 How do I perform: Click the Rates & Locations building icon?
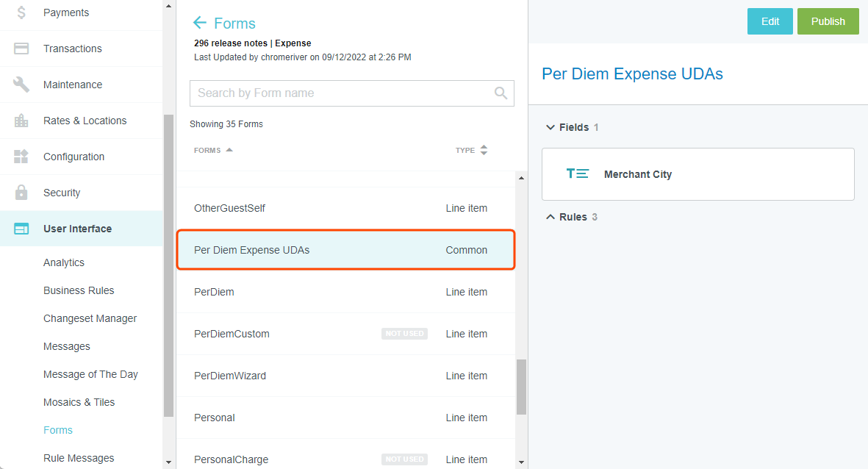click(21, 121)
